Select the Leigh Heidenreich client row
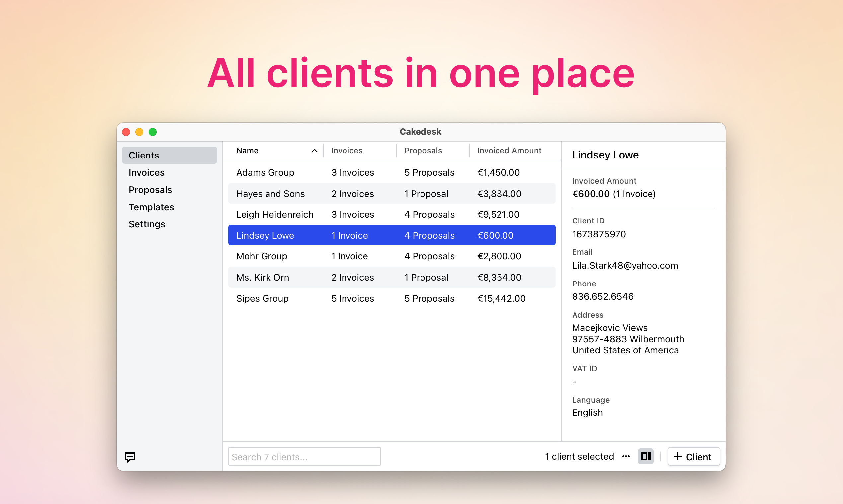Viewport: 843px width, 504px height. [x=392, y=214]
